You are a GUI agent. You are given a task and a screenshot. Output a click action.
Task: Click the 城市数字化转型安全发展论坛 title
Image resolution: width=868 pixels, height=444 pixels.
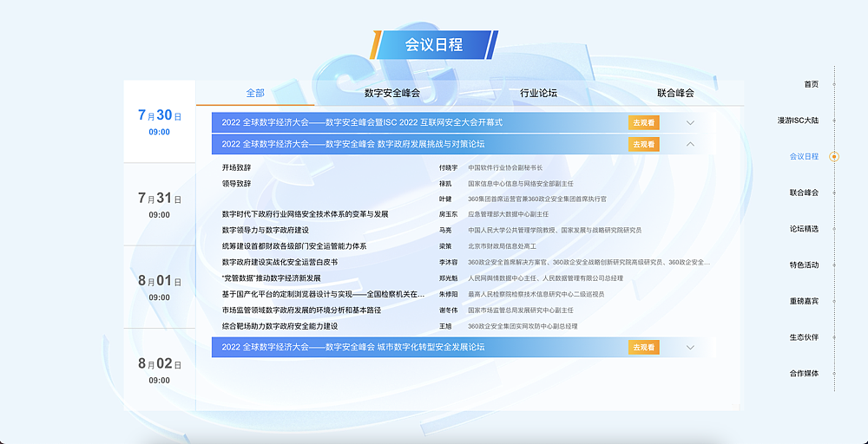pos(353,347)
